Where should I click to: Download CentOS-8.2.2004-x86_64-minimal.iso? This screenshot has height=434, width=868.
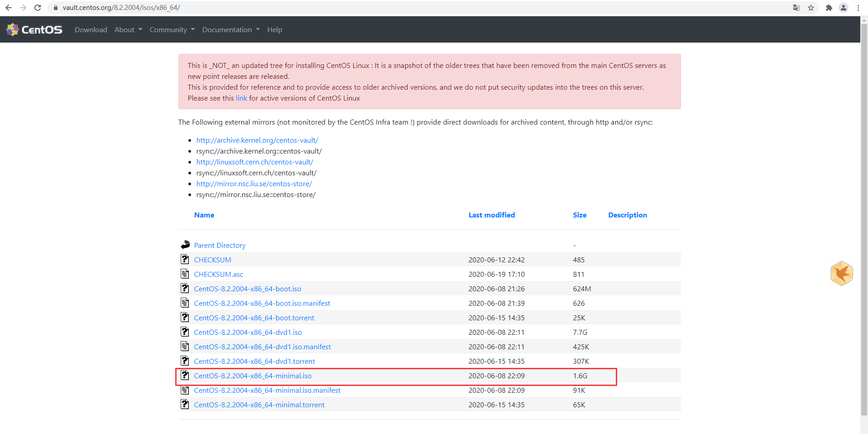[x=253, y=376]
